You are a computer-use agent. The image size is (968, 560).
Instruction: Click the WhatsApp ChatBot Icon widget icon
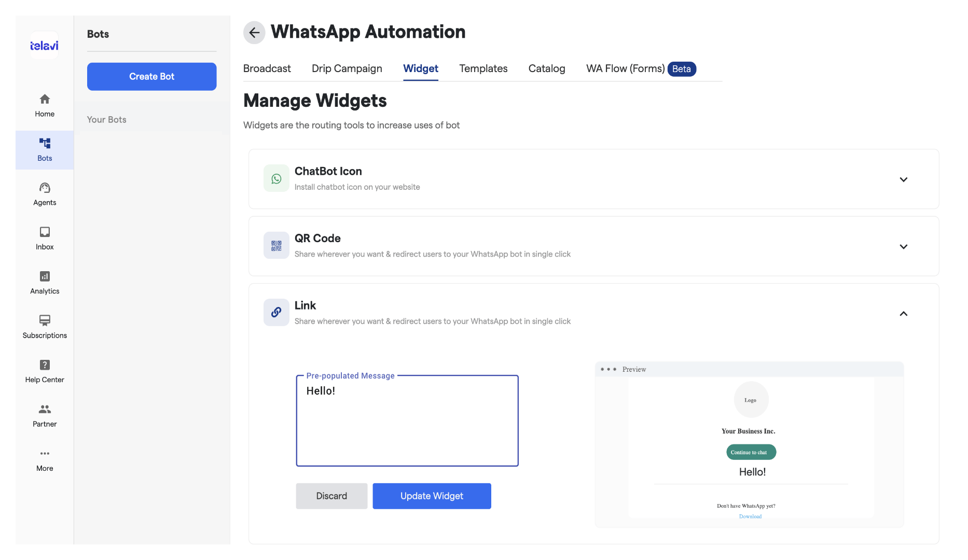coord(276,178)
